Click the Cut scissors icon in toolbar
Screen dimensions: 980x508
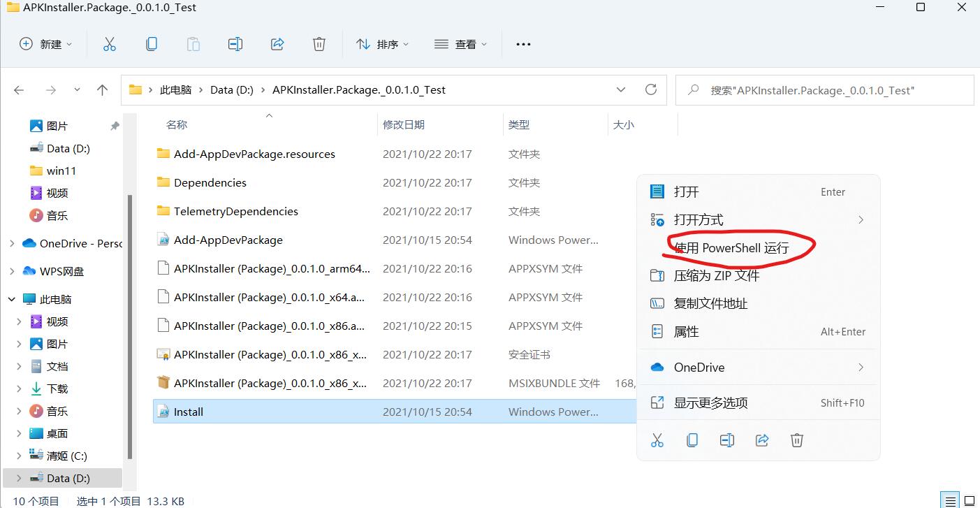[110, 44]
